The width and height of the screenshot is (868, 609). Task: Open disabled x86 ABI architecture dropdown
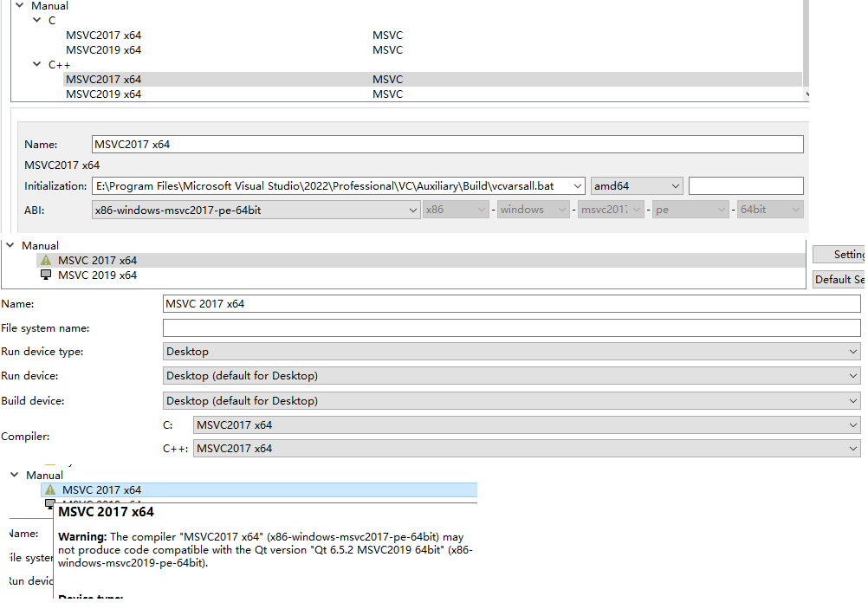tap(456, 210)
